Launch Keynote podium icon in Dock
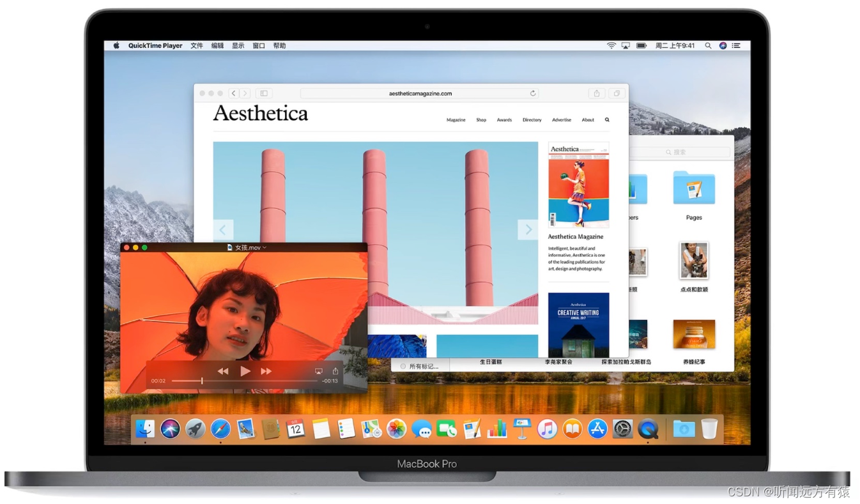 pos(522,428)
